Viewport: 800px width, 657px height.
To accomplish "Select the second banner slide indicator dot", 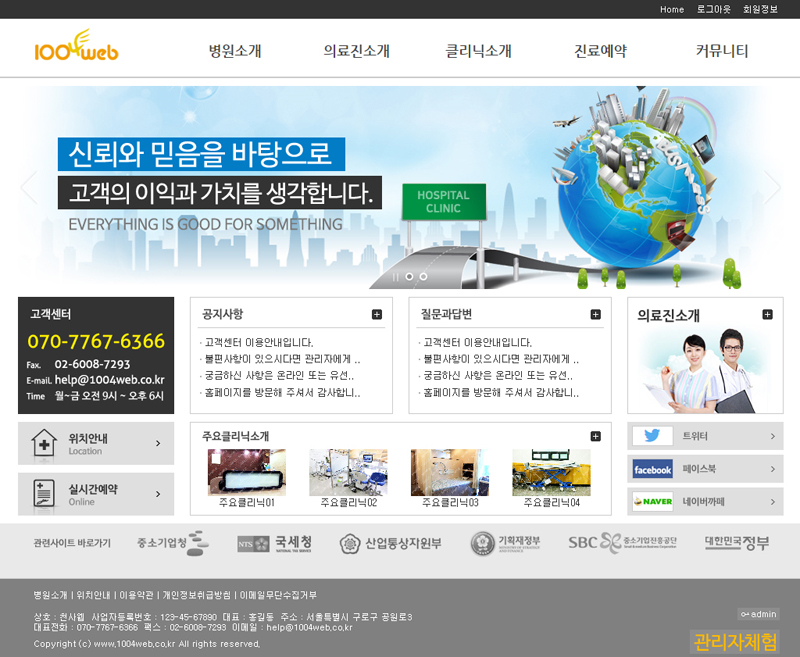I will pos(423,276).
